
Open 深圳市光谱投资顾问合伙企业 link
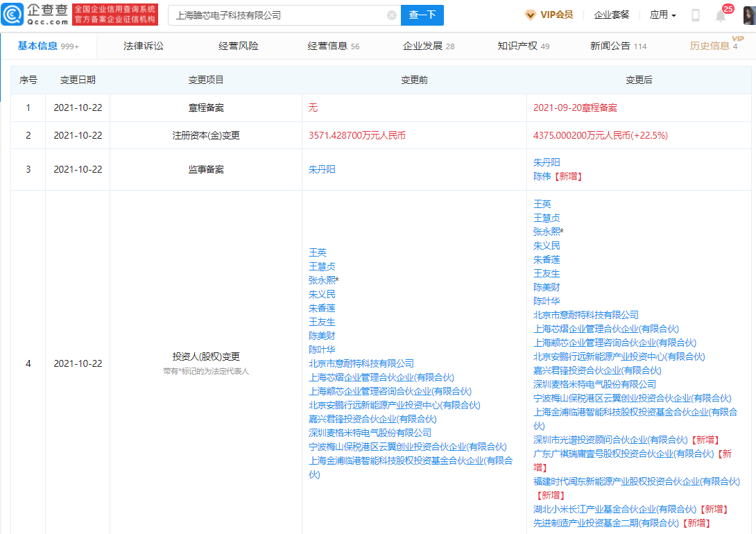[610, 440]
